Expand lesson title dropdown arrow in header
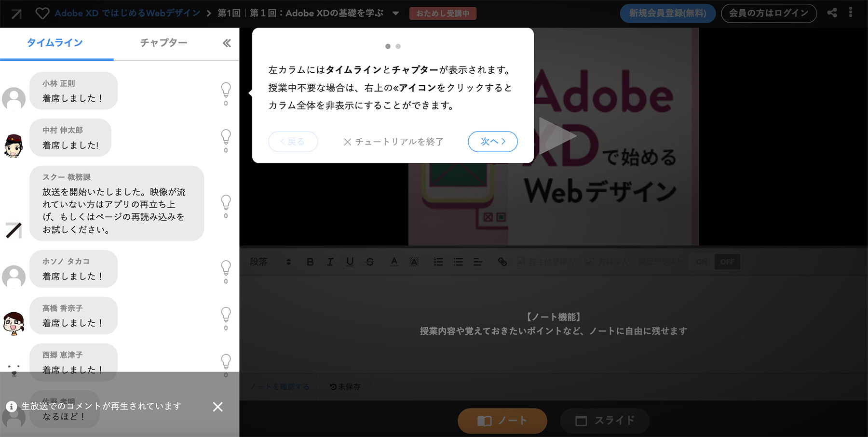 point(395,13)
